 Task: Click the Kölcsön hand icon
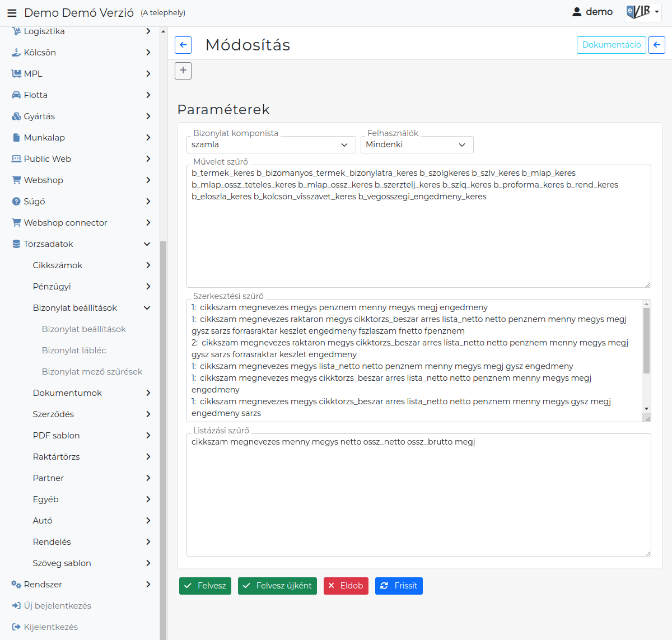16,53
